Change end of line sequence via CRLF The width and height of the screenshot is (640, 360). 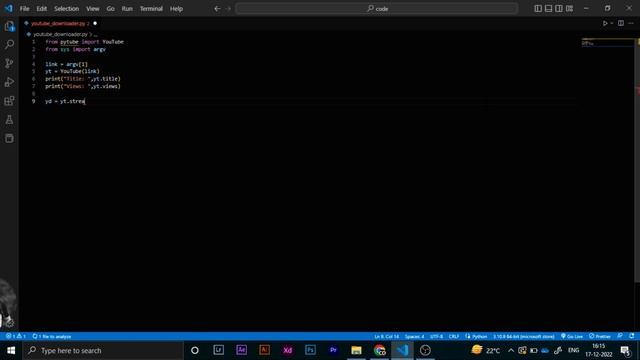click(453, 336)
